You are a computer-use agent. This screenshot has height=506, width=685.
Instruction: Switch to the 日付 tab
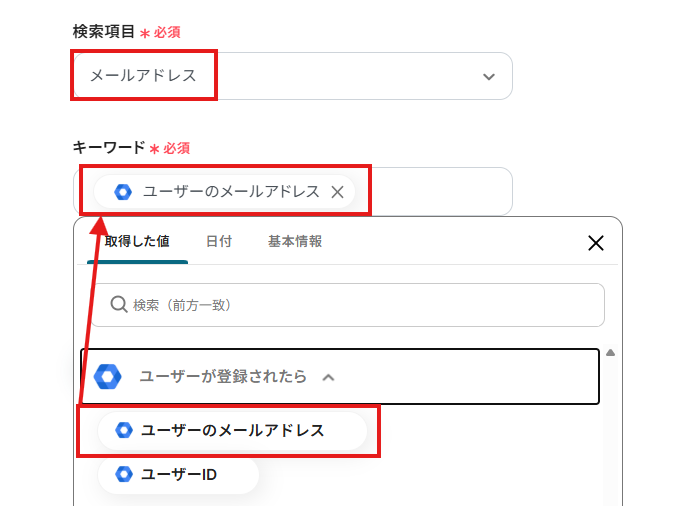point(219,242)
